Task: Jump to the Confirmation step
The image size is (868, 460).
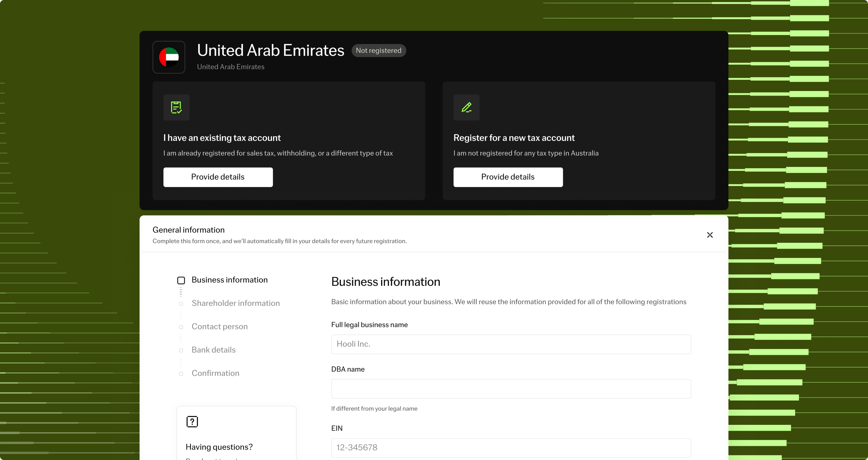Action: (x=215, y=373)
